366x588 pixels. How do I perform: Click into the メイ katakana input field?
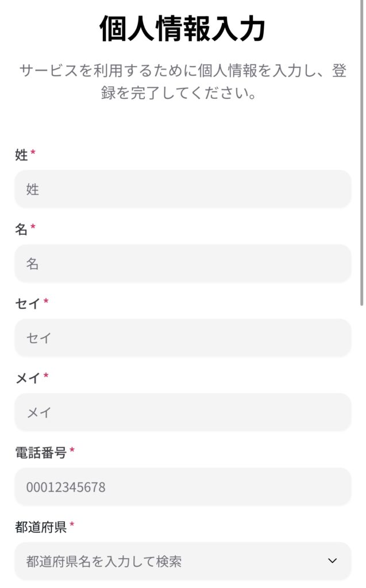(183, 412)
